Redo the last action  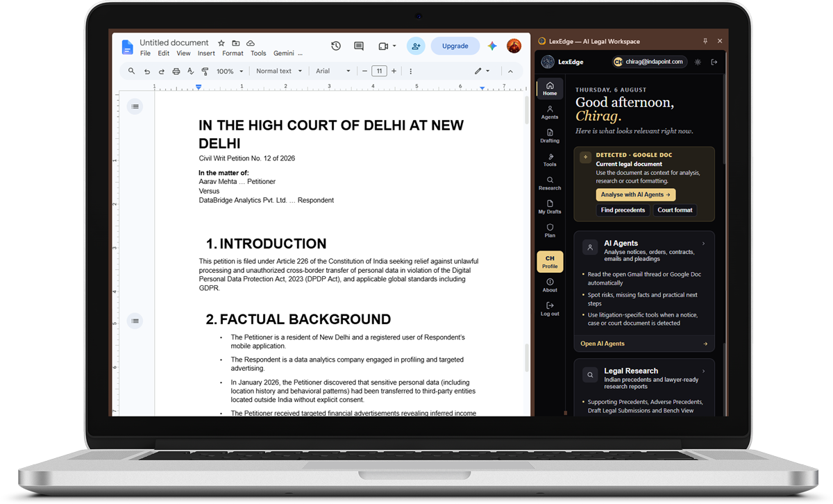point(161,71)
